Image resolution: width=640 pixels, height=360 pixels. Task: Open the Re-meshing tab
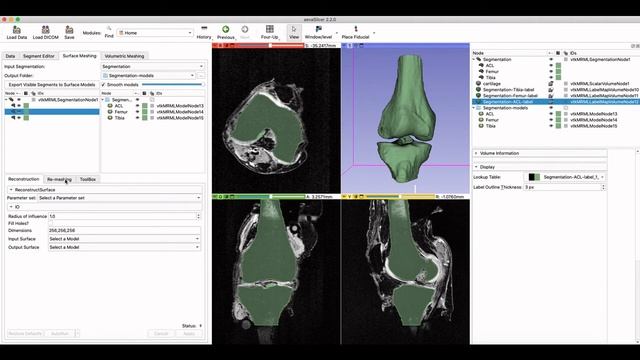tap(59, 179)
